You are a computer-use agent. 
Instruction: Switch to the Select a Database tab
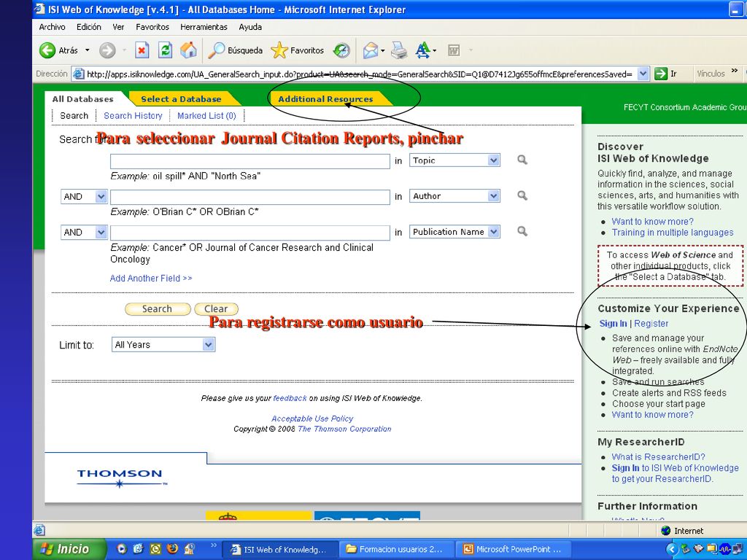tap(181, 99)
